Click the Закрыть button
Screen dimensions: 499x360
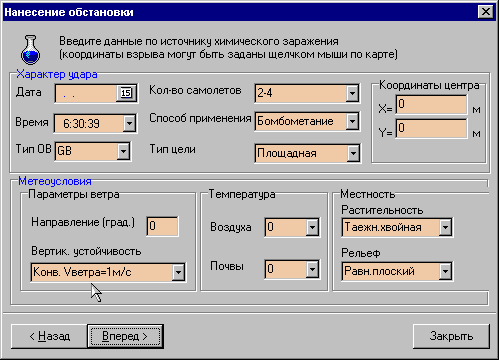click(451, 336)
